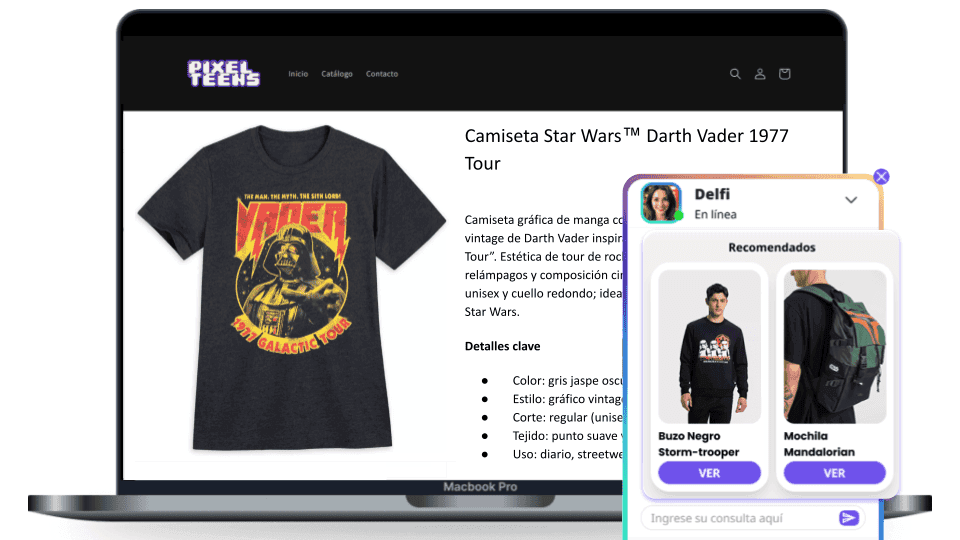The image size is (960, 540).
Task: Click the Camiseta Star Wars product title
Action: click(626, 149)
